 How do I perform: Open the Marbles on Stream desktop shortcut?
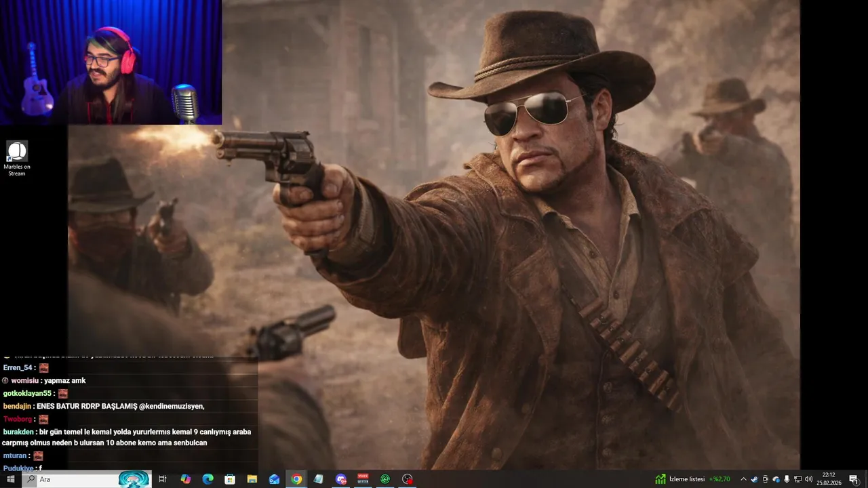point(17,159)
